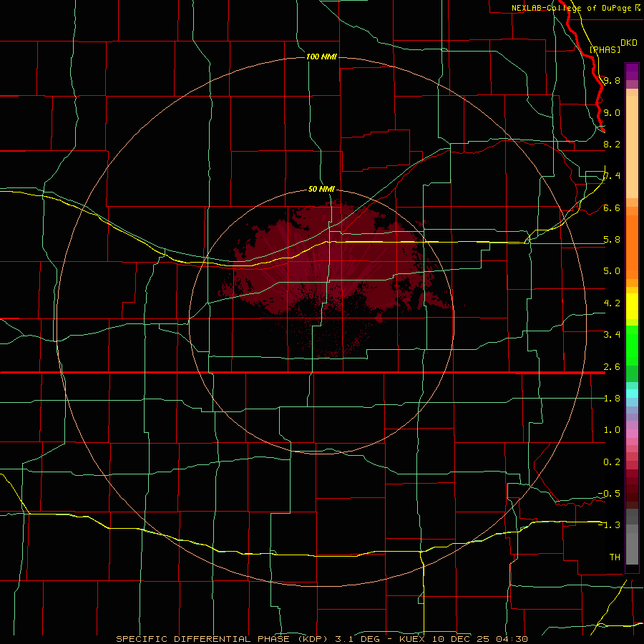Pick the bright green segment beside 3.4
644x644 pixels.
click(x=632, y=344)
